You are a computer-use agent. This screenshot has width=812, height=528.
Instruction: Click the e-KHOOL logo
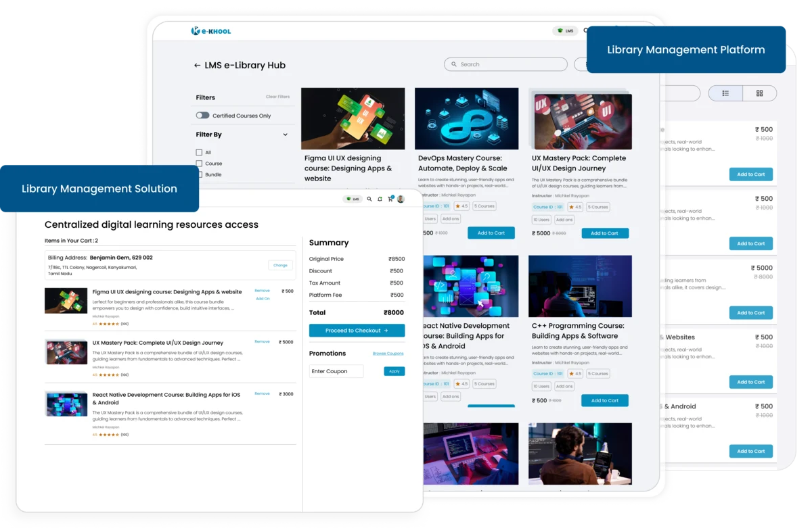click(x=212, y=30)
